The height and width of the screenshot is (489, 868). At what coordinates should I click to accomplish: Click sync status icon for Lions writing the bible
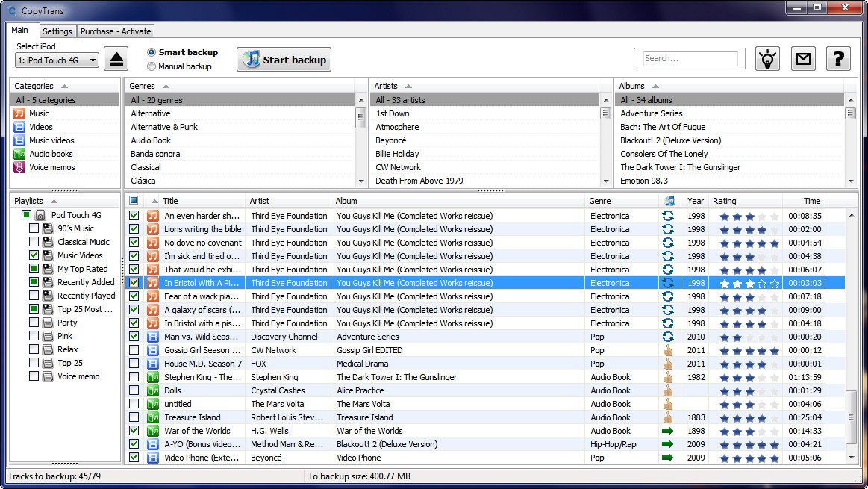[x=668, y=229]
